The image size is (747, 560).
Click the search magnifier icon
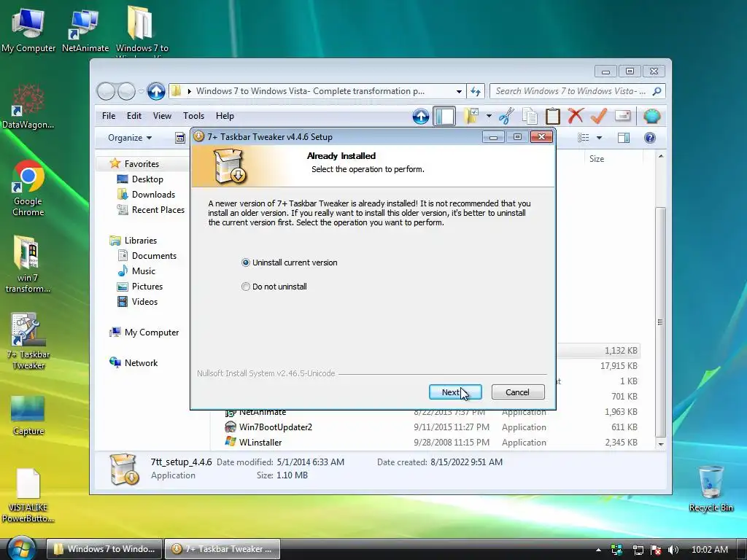[657, 91]
